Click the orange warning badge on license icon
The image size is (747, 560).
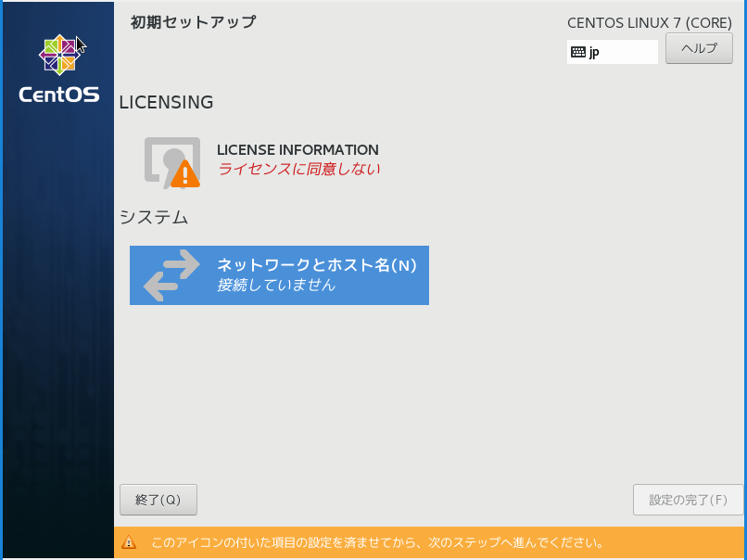[185, 172]
